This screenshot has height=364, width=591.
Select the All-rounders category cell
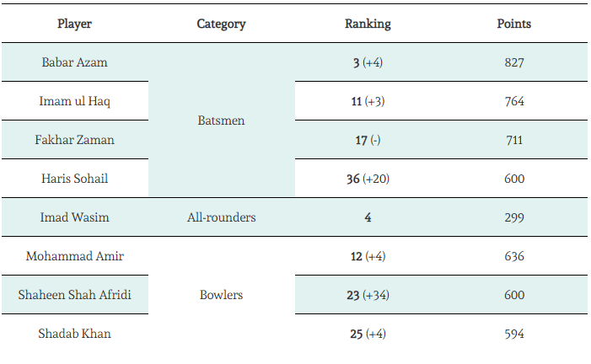(221, 217)
